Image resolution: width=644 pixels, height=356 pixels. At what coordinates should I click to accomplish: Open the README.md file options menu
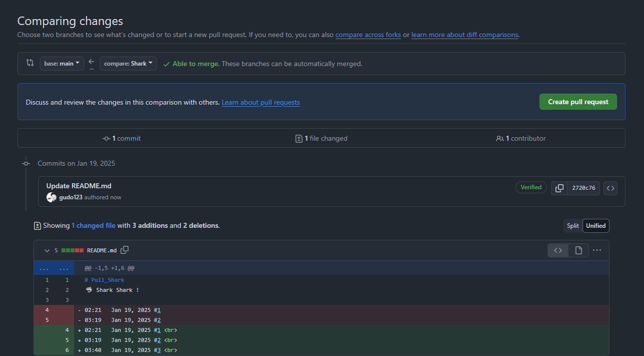pyautogui.click(x=597, y=250)
